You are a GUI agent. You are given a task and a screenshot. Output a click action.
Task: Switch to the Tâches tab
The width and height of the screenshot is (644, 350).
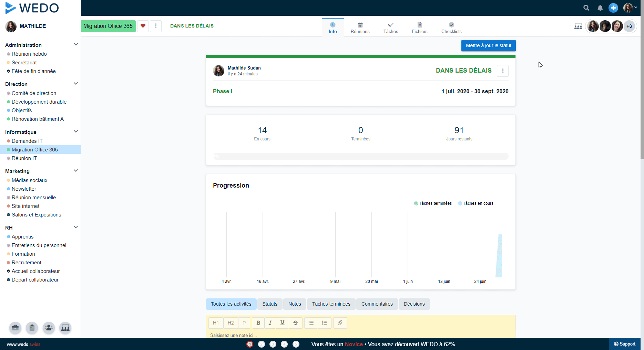(x=390, y=28)
